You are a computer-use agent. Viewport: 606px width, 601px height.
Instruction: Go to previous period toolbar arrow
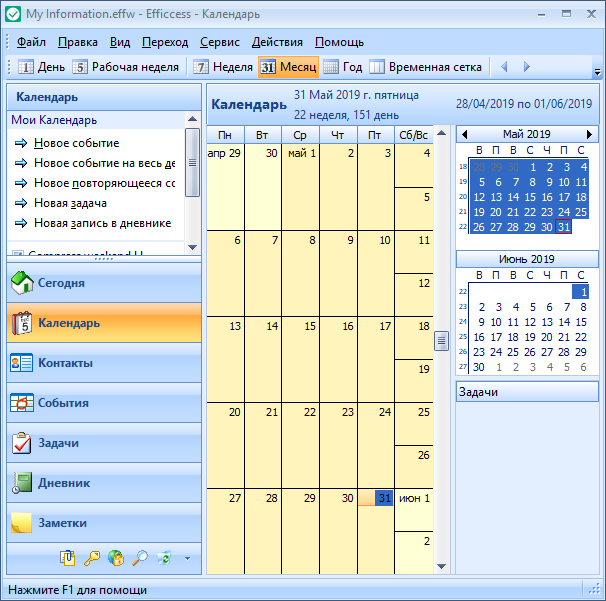[504, 67]
